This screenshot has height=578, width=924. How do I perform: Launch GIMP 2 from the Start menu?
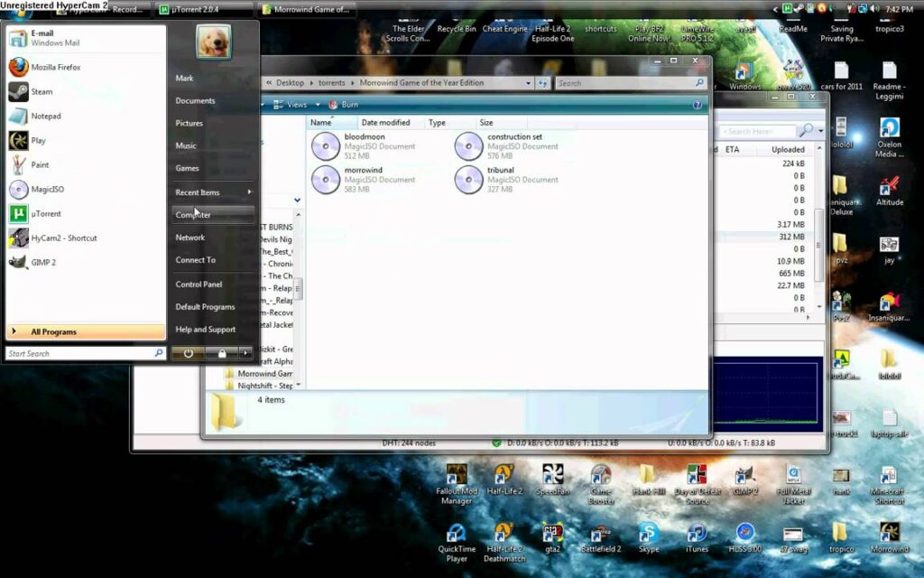[x=46, y=263]
